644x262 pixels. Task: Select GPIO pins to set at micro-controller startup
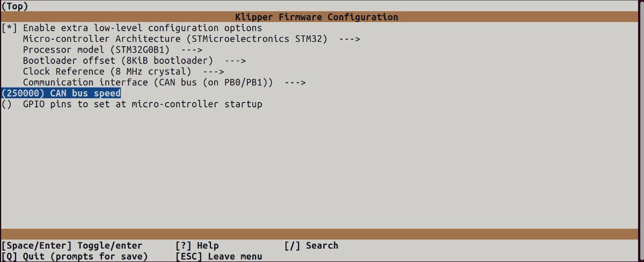point(143,104)
